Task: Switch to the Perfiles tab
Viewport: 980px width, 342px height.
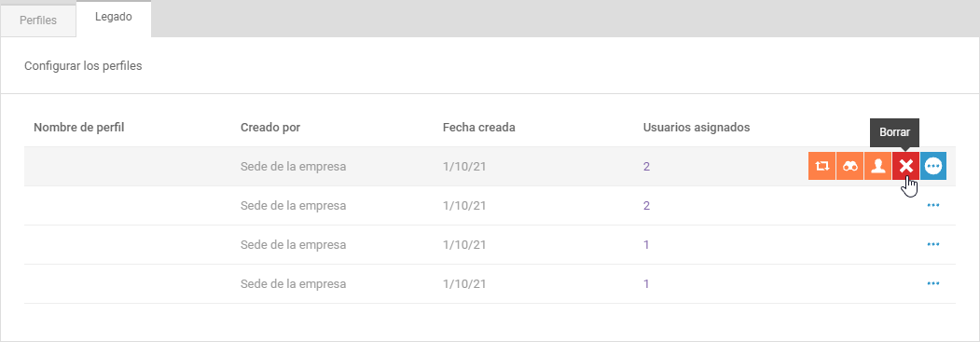Action: (x=38, y=20)
